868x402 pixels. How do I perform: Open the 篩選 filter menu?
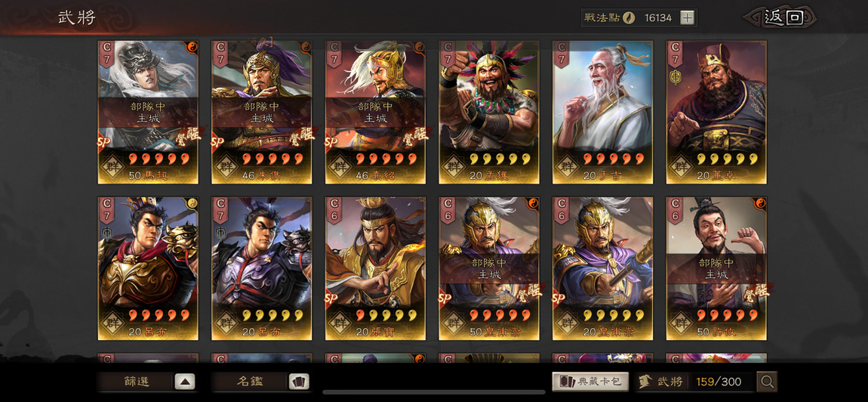tap(137, 382)
